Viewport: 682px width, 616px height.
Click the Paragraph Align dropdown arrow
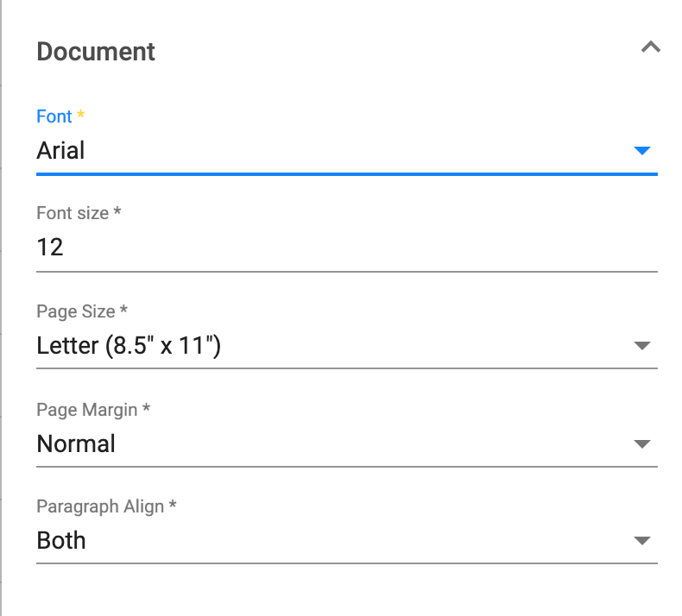[x=642, y=540]
